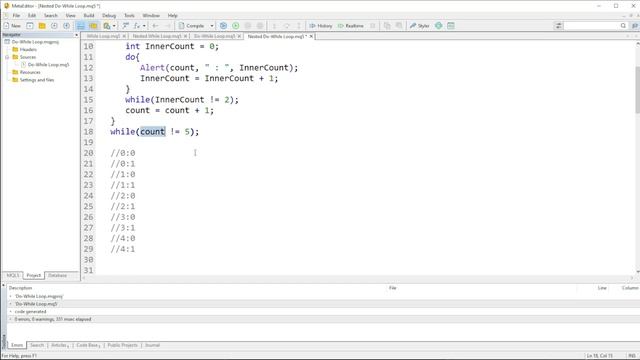
Task: Click the function list fx icon
Action: click(x=137, y=26)
